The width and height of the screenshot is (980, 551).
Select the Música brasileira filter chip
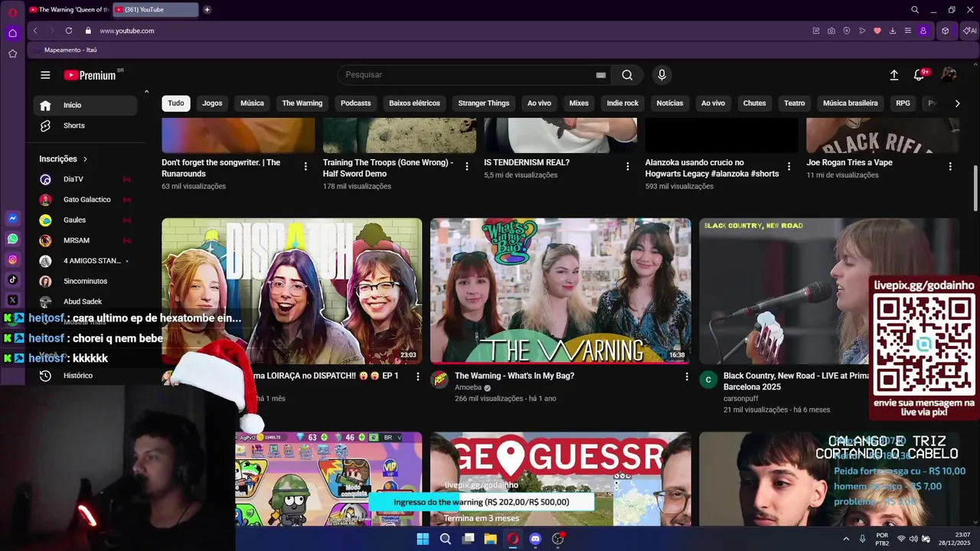coord(851,103)
